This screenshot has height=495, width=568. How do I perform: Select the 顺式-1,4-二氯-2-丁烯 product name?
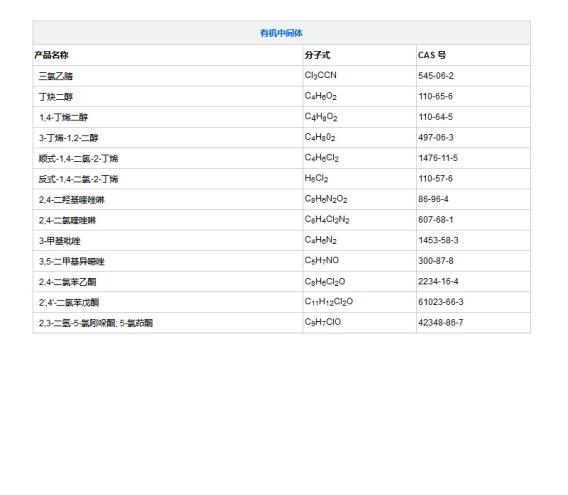(x=79, y=159)
